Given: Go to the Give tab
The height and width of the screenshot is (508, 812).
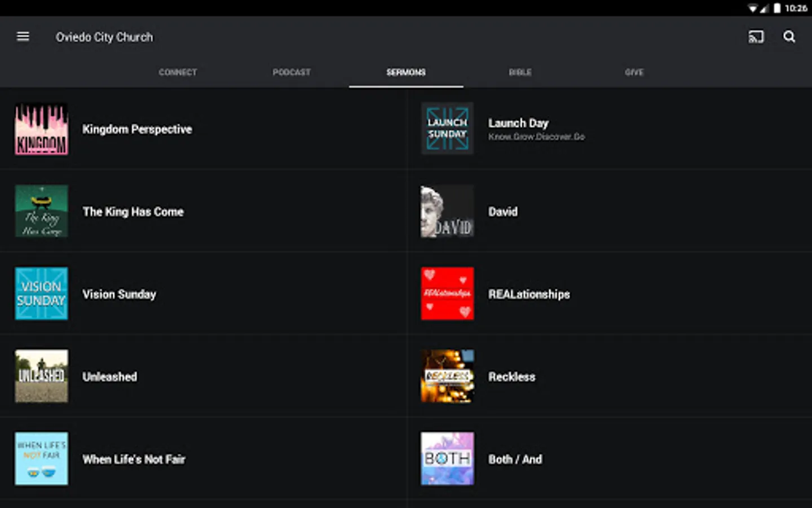Looking at the screenshot, I should [x=634, y=72].
